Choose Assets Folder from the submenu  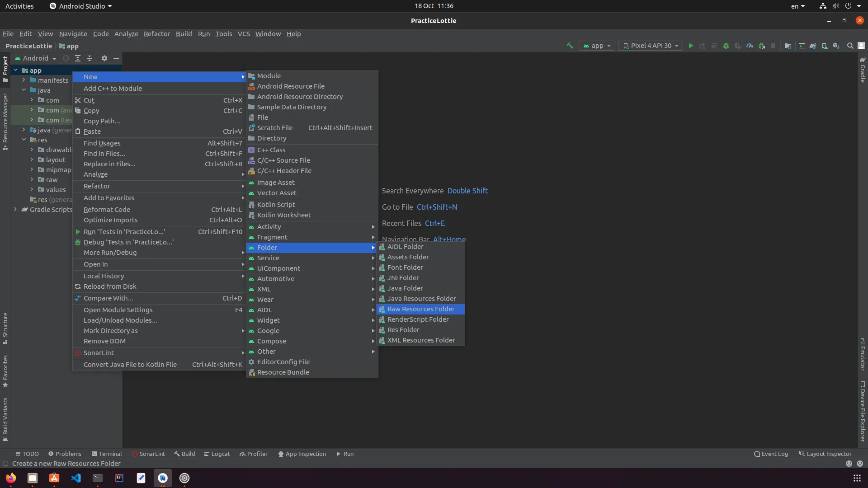(408, 257)
